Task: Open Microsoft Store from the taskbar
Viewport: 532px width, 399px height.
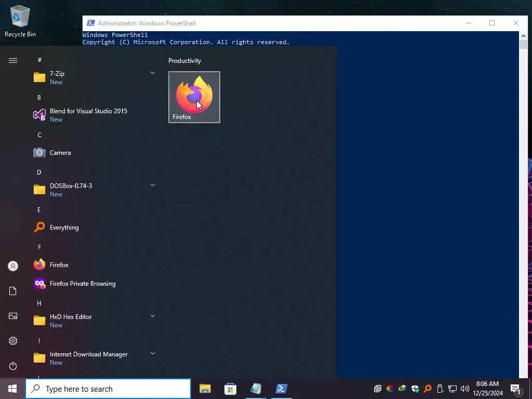Action: [x=230, y=389]
